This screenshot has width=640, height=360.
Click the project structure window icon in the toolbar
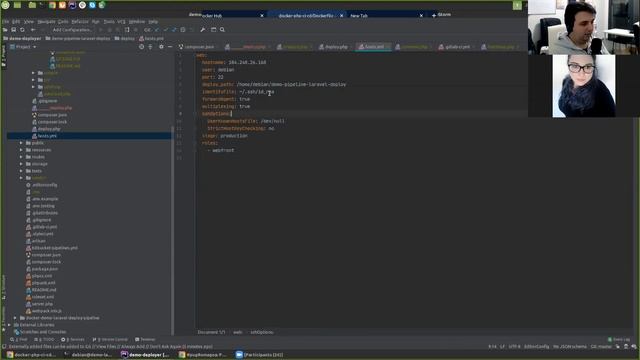tap(213, 30)
